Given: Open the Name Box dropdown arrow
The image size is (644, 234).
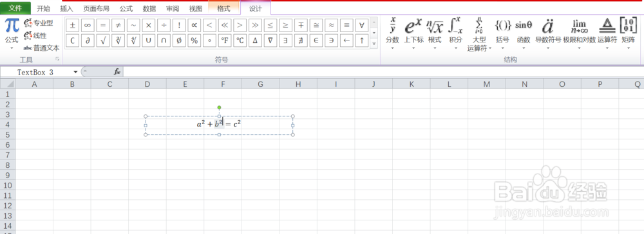Looking at the screenshot, I should pos(75,72).
